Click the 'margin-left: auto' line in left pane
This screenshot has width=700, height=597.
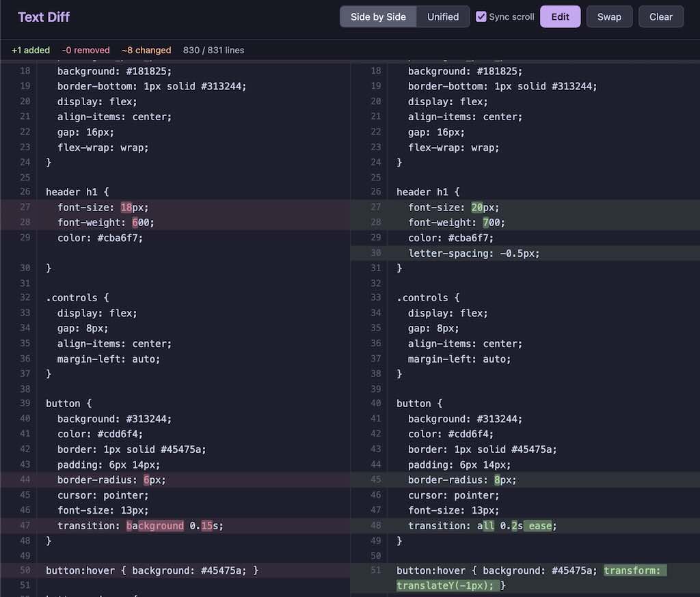coord(108,359)
